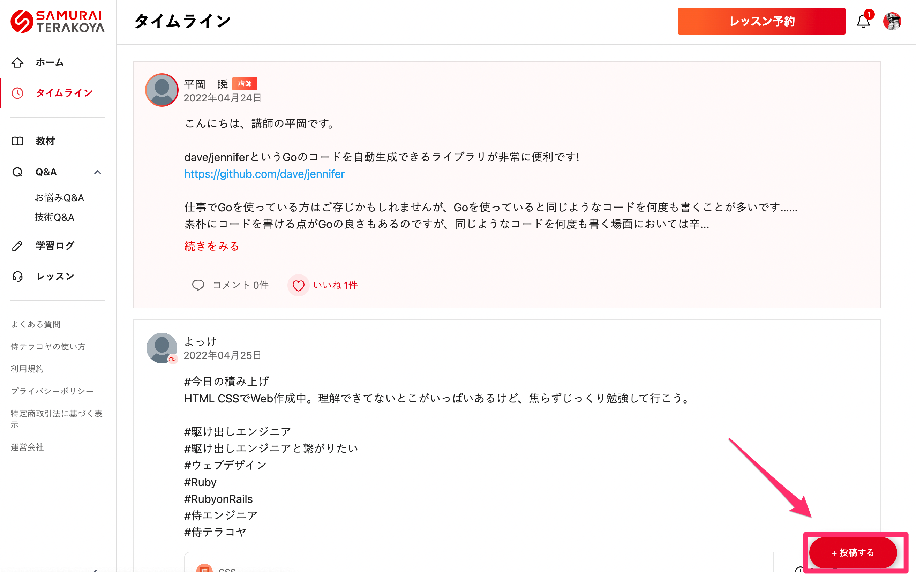Click the + 投稿する button
This screenshot has width=916, height=588.
point(853,552)
